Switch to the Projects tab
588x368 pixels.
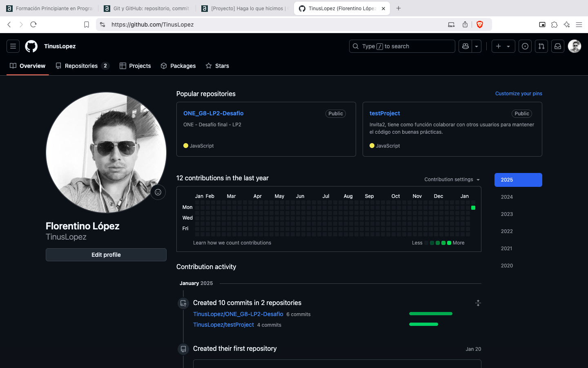coord(135,66)
